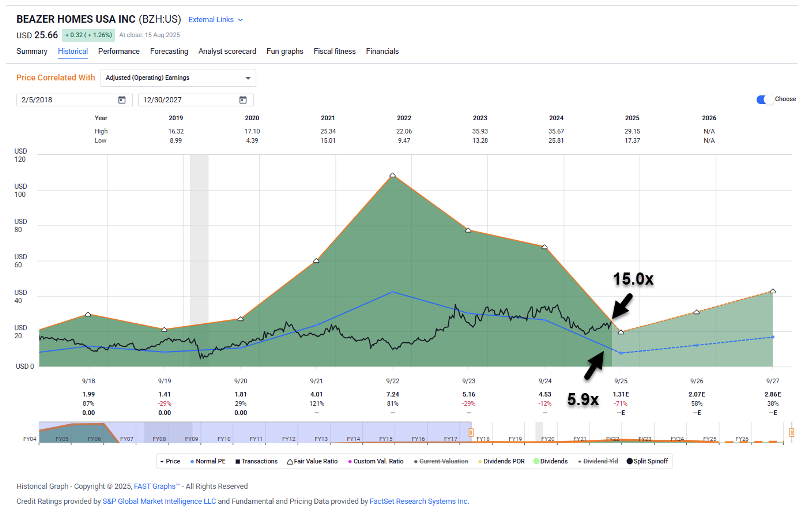Switch off the Choose toggle
Screen dimensions: 812x515
[x=764, y=100]
